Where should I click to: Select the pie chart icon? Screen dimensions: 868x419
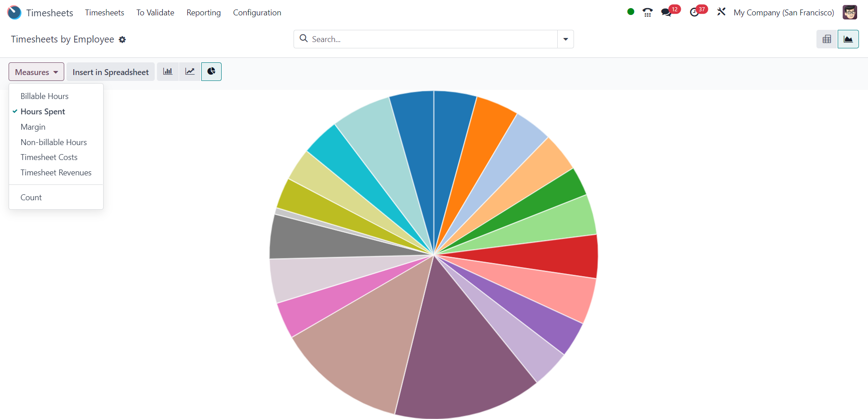pos(211,72)
